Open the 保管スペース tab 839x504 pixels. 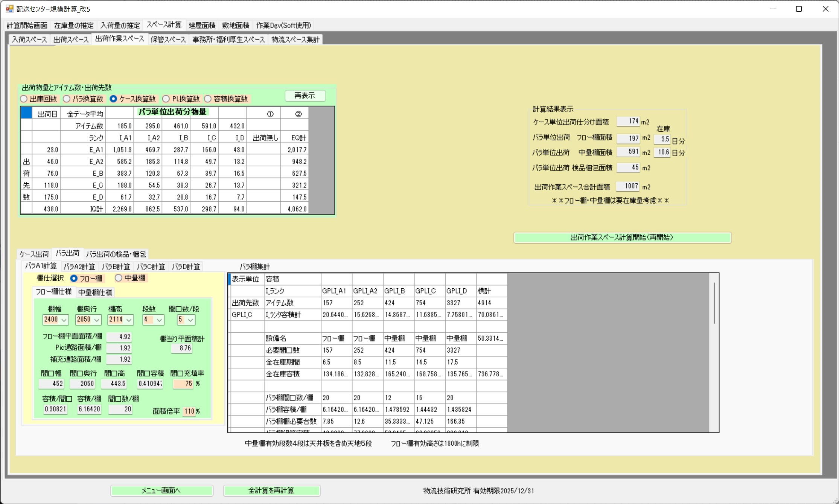[168, 40]
